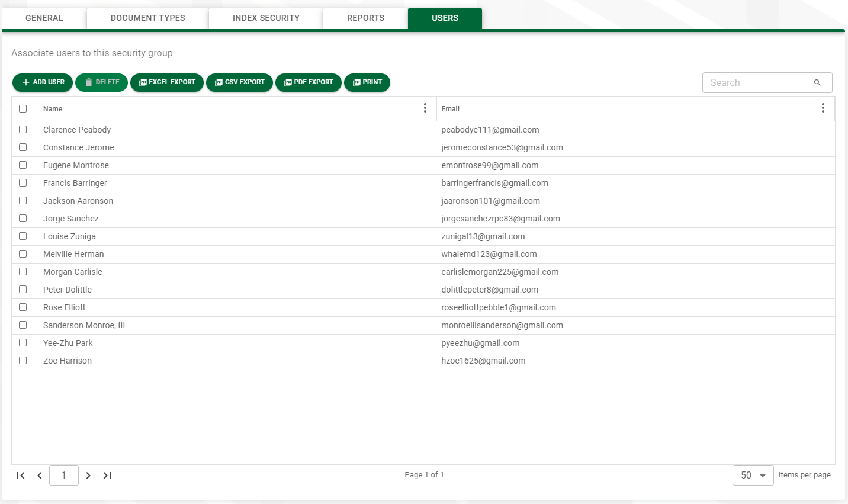Image resolution: width=848 pixels, height=504 pixels.
Task: Click email whalemd123@gmail.com
Action: coord(489,254)
